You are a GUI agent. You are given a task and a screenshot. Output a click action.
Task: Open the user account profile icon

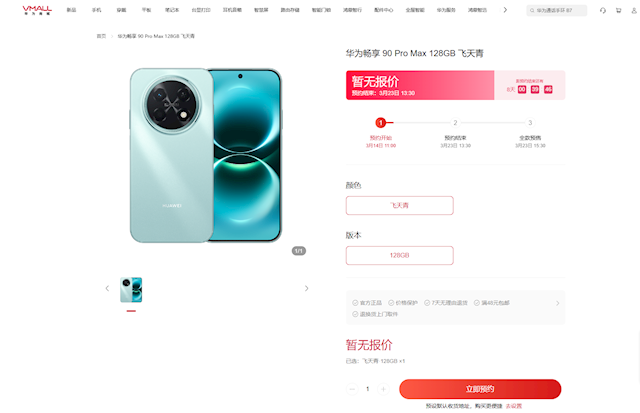click(x=634, y=10)
